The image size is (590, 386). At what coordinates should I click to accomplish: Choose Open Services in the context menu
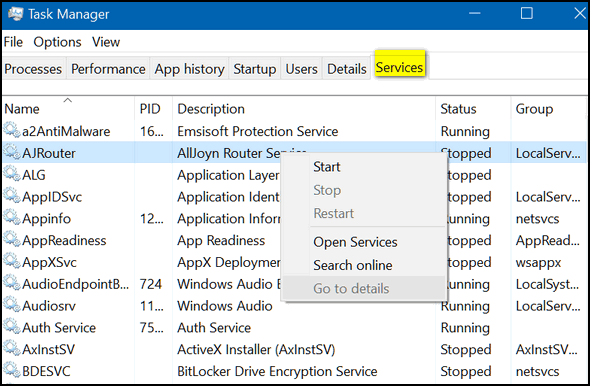(363, 242)
